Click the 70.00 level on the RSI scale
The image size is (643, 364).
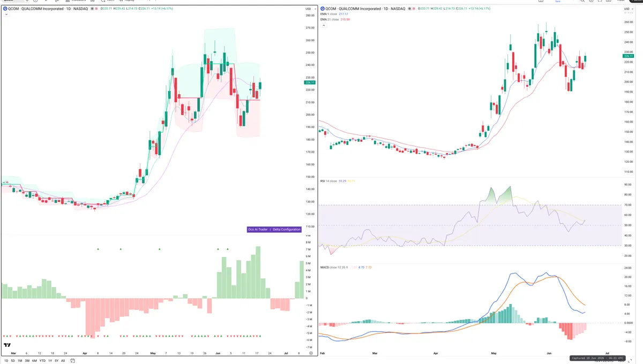coord(629,204)
